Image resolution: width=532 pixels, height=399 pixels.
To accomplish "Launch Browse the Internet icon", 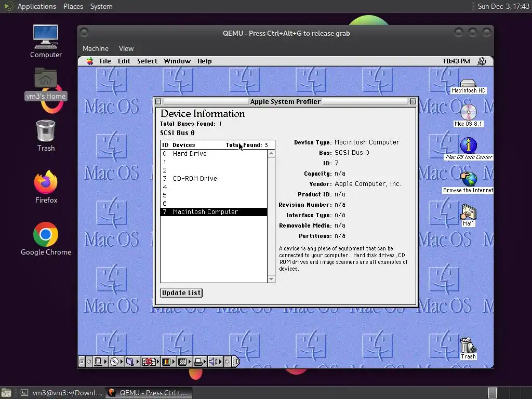I will pyautogui.click(x=469, y=182).
